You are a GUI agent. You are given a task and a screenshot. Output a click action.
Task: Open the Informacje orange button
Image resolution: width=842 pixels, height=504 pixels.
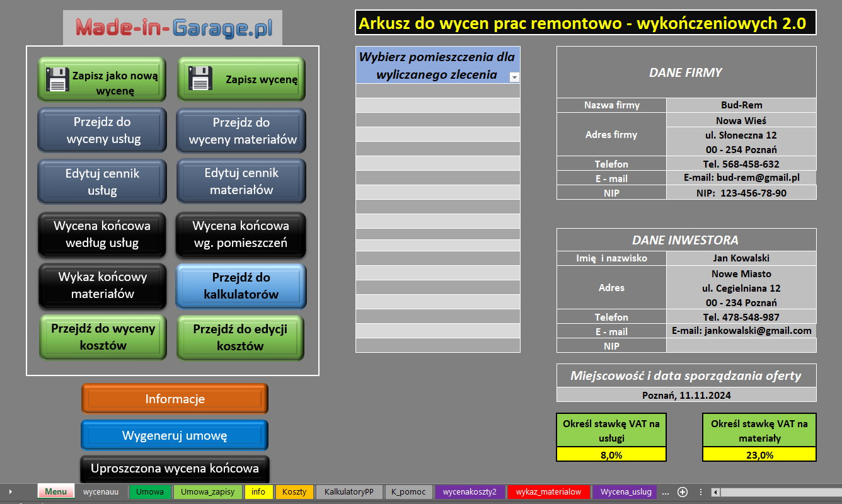pyautogui.click(x=175, y=399)
